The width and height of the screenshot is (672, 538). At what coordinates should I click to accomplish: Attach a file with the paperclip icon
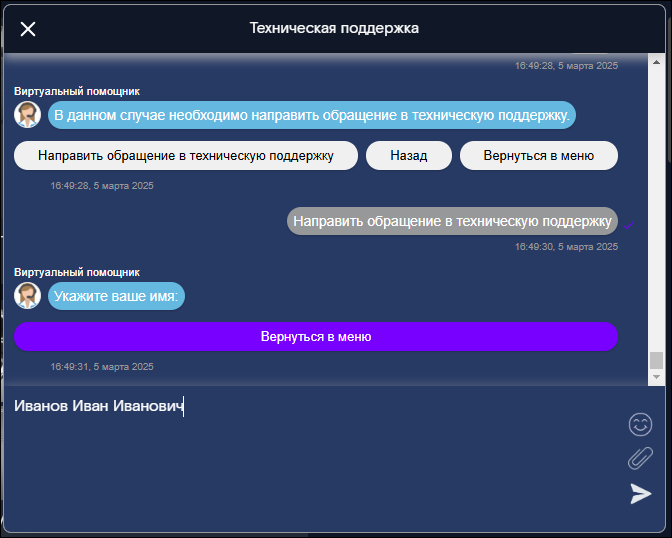coord(640,458)
